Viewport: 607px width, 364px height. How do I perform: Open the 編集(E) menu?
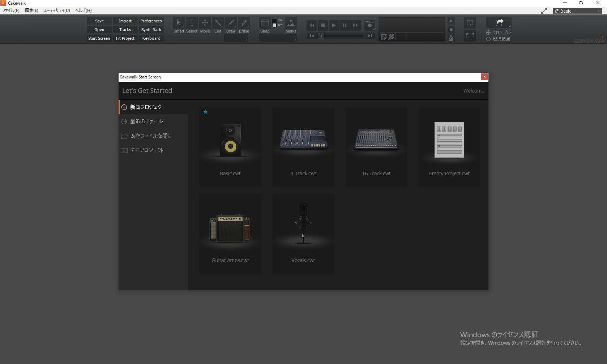point(31,10)
